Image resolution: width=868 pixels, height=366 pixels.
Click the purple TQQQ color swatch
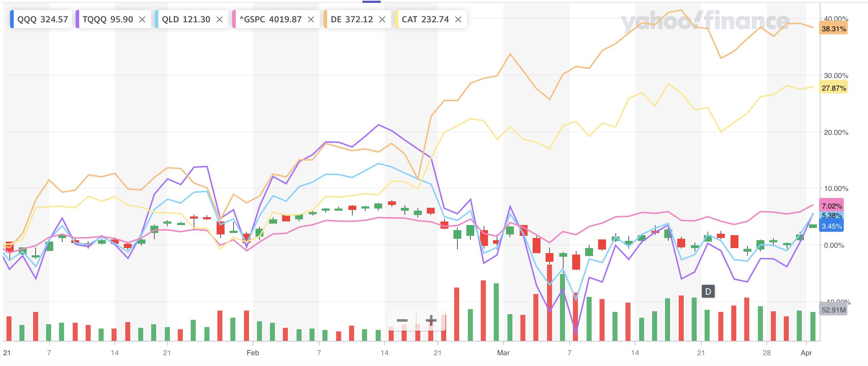(x=77, y=19)
